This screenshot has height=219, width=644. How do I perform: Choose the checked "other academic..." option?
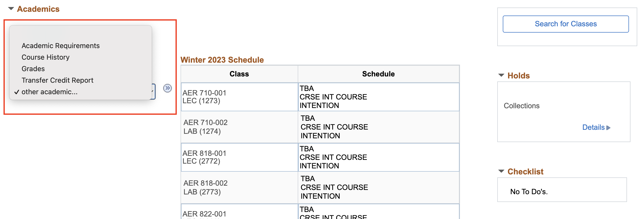coord(50,92)
